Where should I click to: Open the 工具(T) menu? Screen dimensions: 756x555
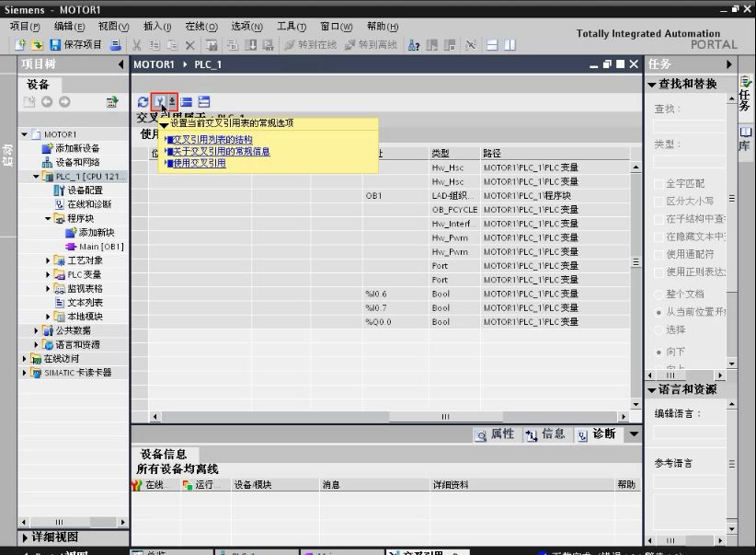point(292,26)
